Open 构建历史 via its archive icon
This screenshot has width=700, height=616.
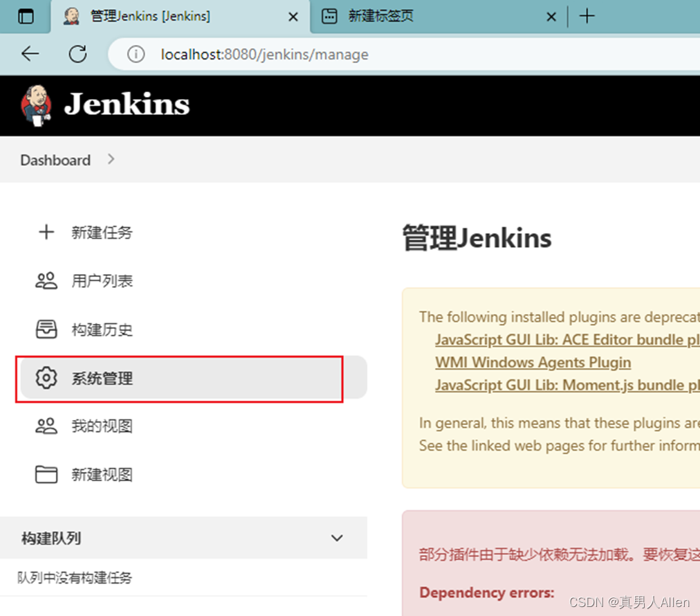click(x=46, y=329)
